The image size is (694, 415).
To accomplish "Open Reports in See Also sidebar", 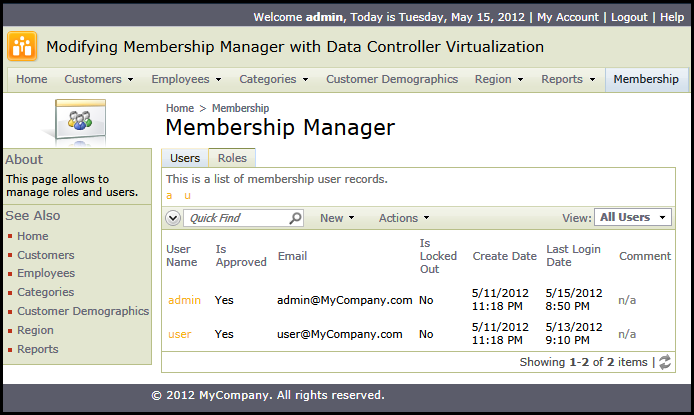I will click(38, 350).
